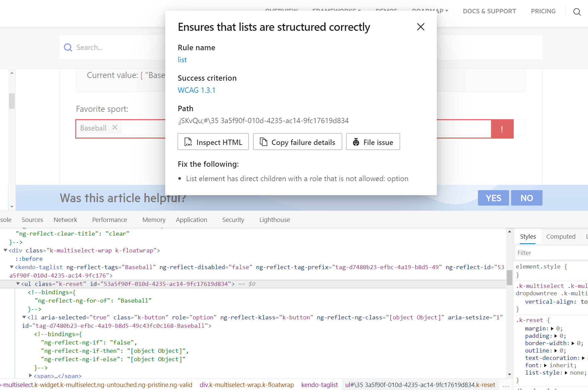Switch to the Computed styles tab
Image resolution: width=588 pixels, height=390 pixels.
(561, 236)
